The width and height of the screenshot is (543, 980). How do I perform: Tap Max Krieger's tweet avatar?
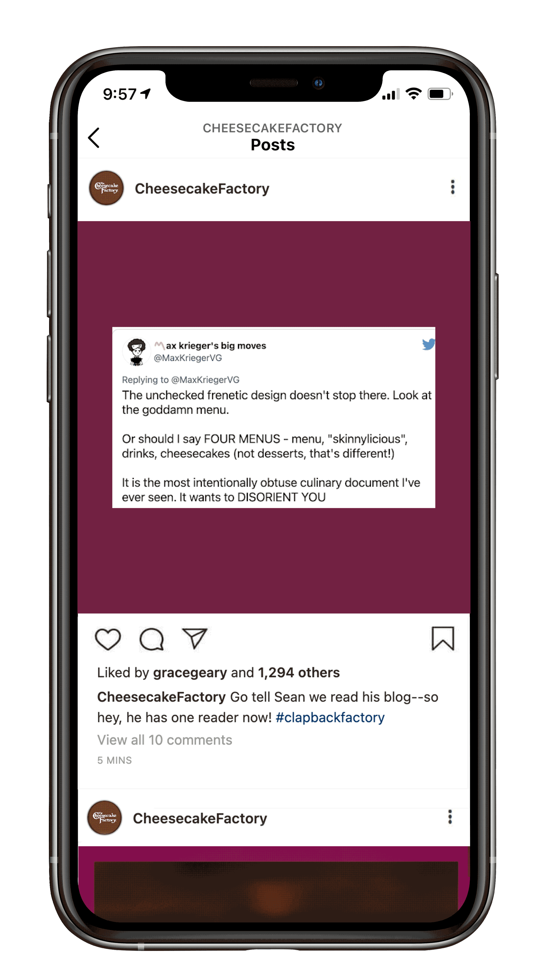pyautogui.click(x=136, y=352)
